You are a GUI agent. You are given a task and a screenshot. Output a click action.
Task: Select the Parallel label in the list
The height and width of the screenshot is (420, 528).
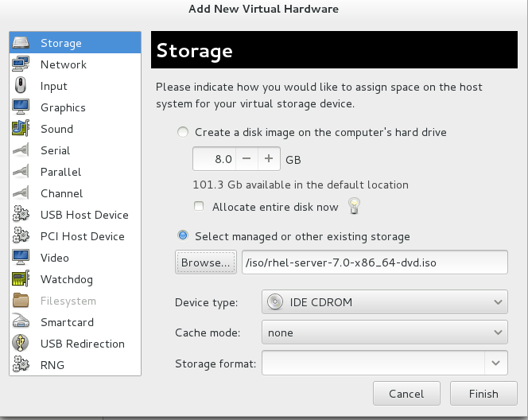coord(60,172)
